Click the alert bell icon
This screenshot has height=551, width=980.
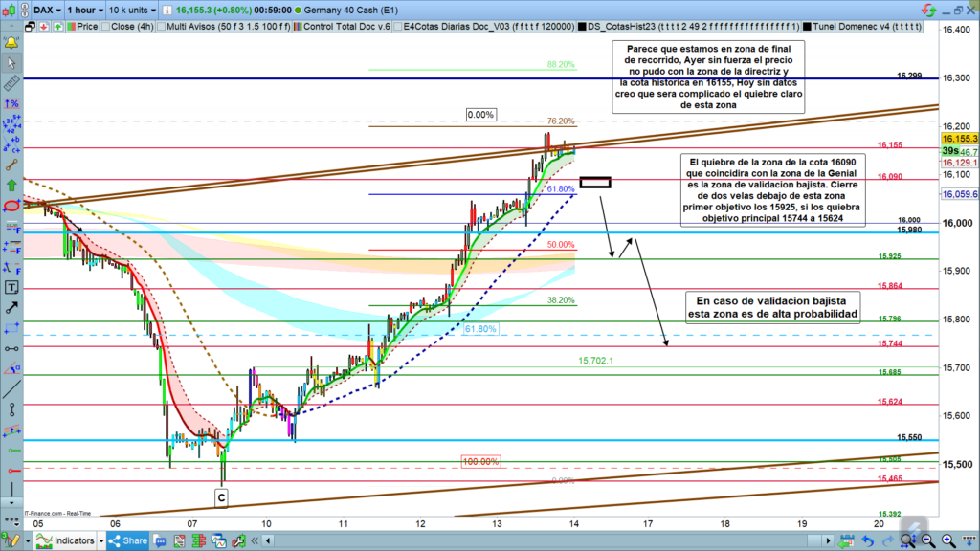[x=12, y=44]
